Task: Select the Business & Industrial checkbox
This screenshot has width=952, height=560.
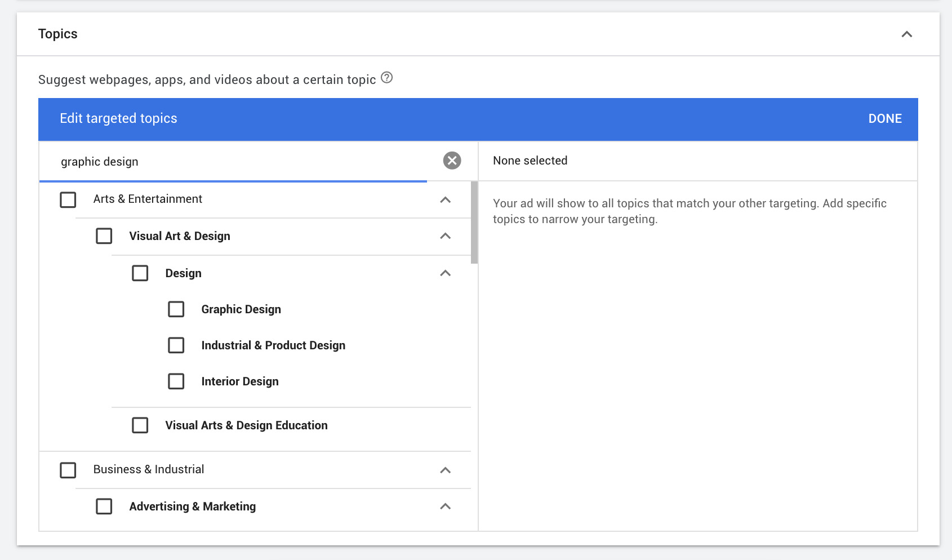Action: [x=68, y=470]
